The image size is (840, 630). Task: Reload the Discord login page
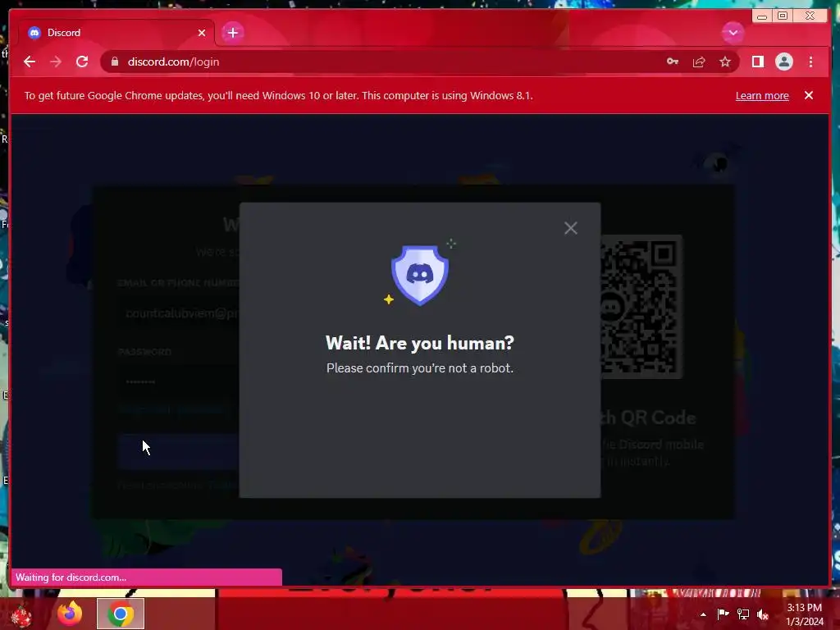[x=82, y=62]
